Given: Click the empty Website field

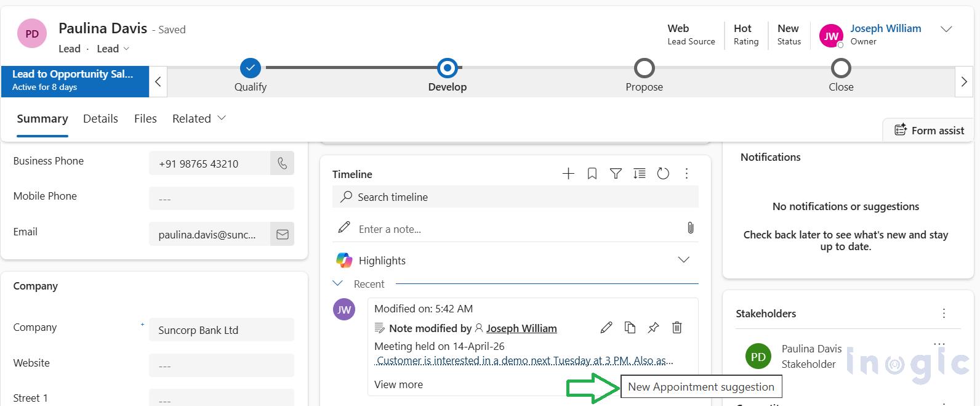Looking at the screenshot, I should pyautogui.click(x=222, y=365).
